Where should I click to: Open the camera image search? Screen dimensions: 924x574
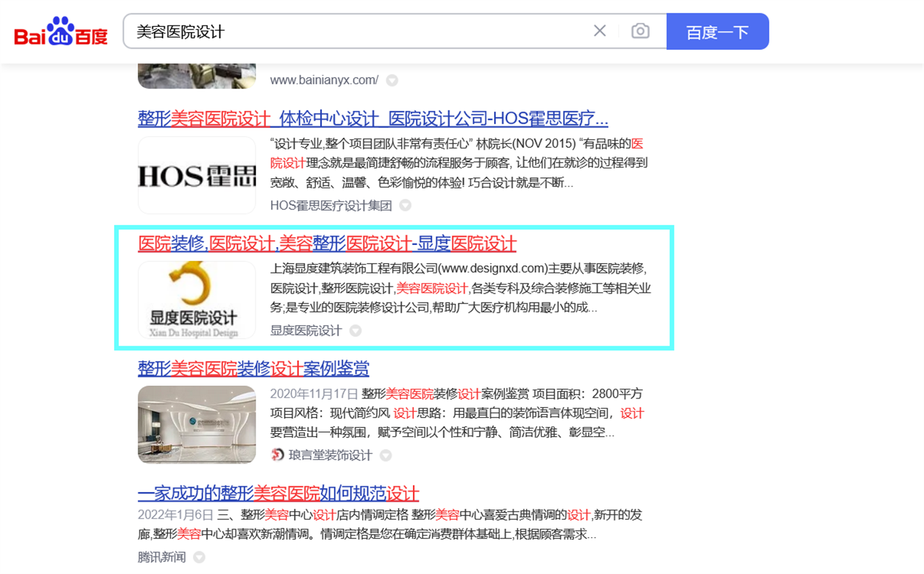tap(640, 31)
